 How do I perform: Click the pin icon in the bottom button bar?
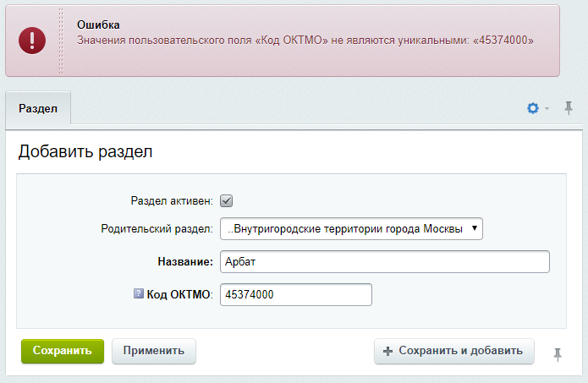click(x=558, y=354)
